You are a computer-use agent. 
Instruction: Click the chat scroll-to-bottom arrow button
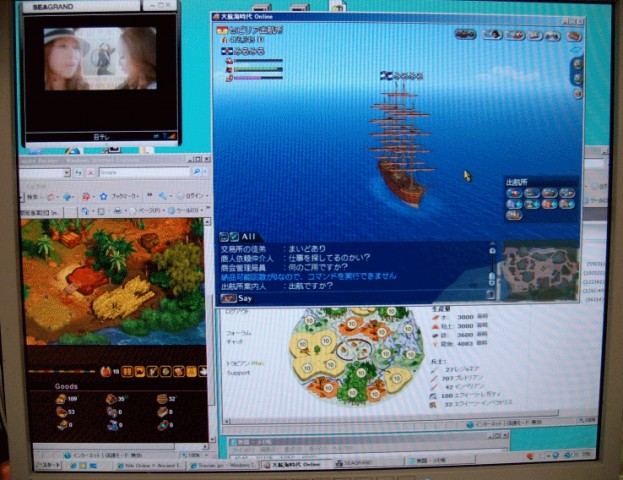pos(491,294)
